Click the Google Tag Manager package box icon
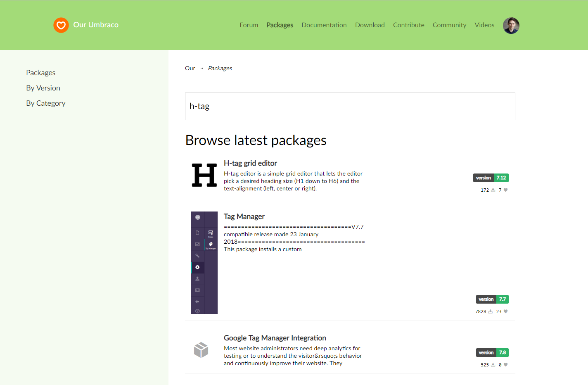The height and width of the screenshot is (385, 588). [202, 350]
